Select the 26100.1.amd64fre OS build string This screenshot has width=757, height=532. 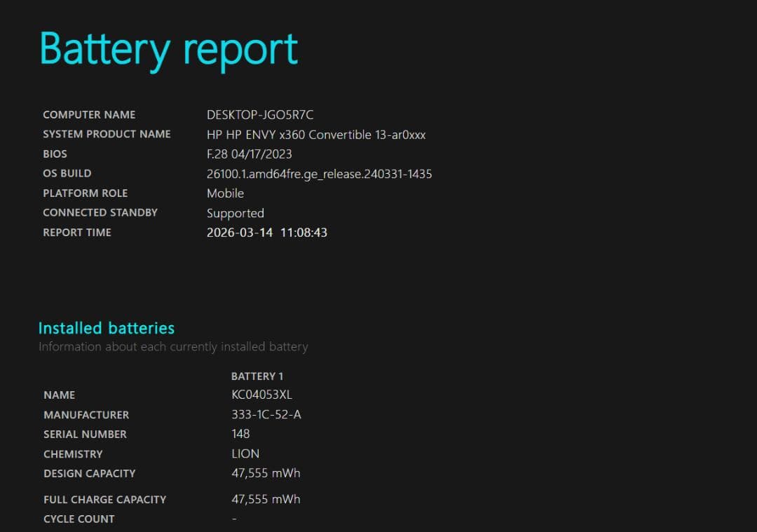(320, 174)
